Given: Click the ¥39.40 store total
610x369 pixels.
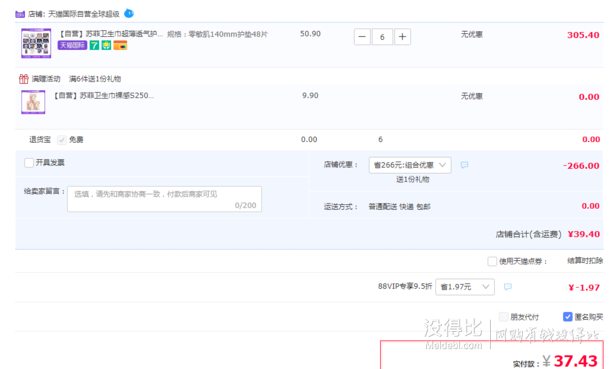Looking at the screenshot, I should 584,234.
